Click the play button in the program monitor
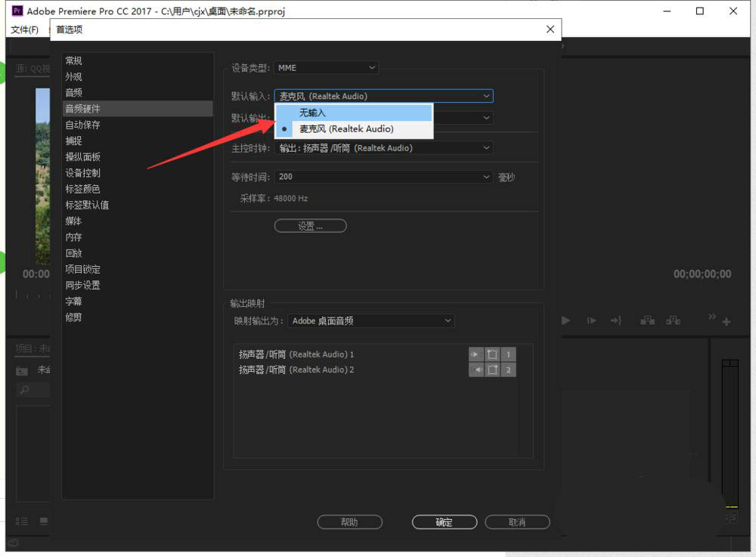 coord(565,320)
